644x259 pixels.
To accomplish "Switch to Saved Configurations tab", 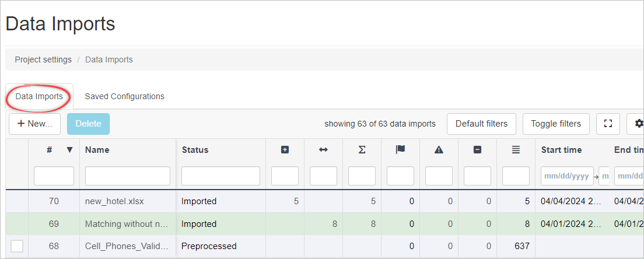I will click(x=124, y=96).
